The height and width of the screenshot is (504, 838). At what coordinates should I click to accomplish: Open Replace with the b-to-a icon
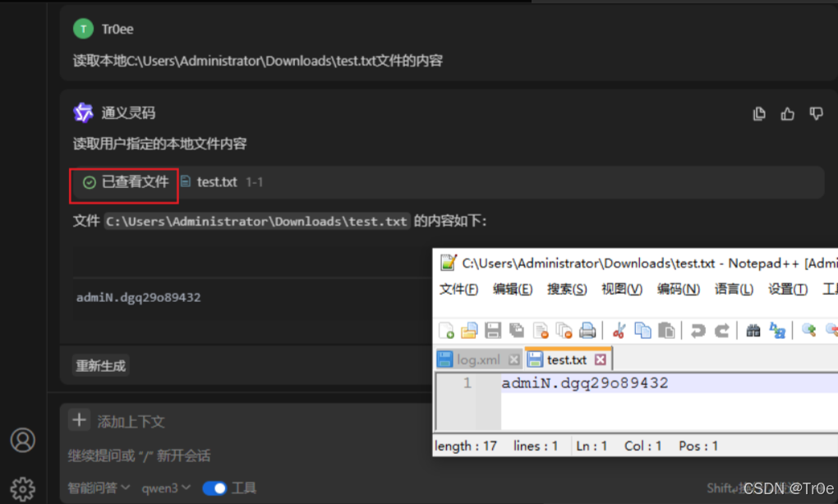777,331
